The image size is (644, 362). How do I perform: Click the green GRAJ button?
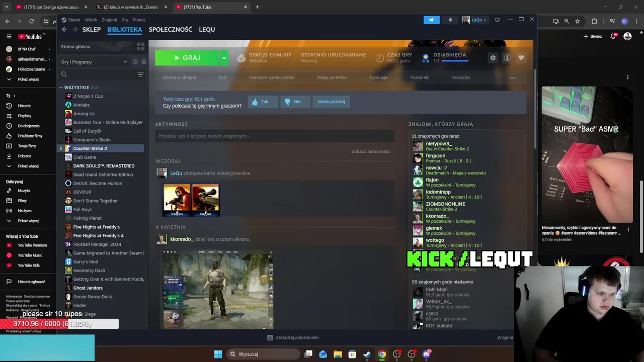tap(187, 58)
